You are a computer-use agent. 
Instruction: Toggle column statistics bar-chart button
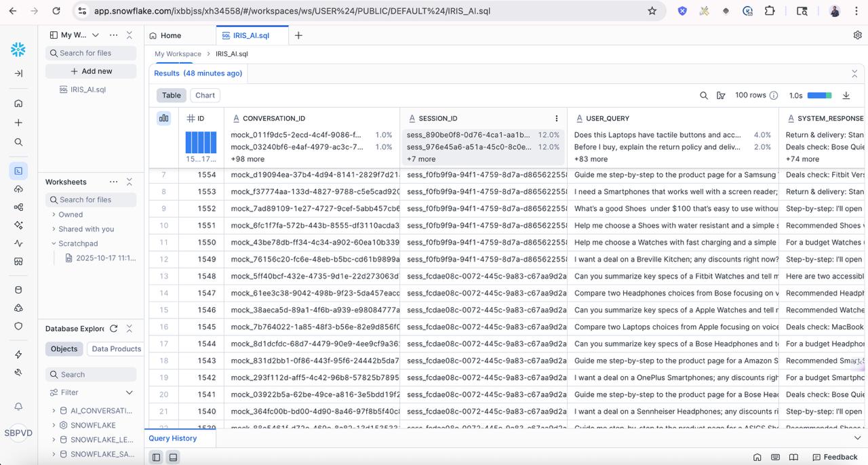163,118
